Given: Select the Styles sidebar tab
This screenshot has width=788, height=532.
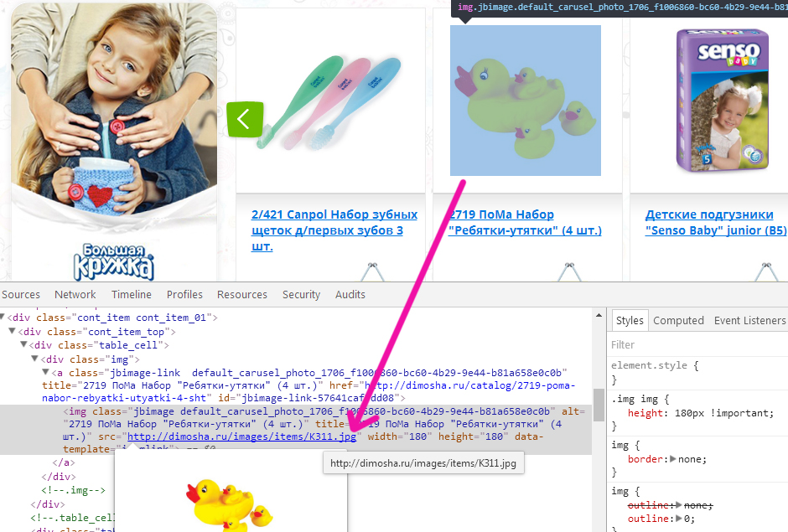Looking at the screenshot, I should tap(630, 321).
